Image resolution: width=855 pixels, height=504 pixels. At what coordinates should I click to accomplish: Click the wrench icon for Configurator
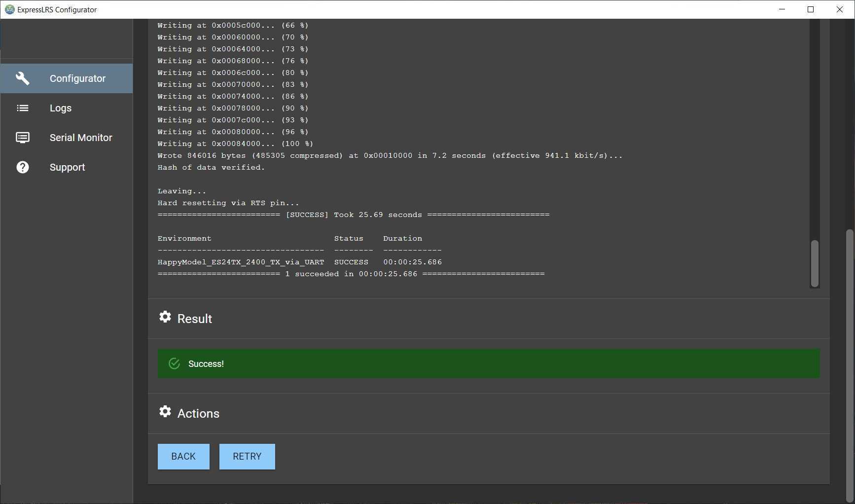(22, 78)
